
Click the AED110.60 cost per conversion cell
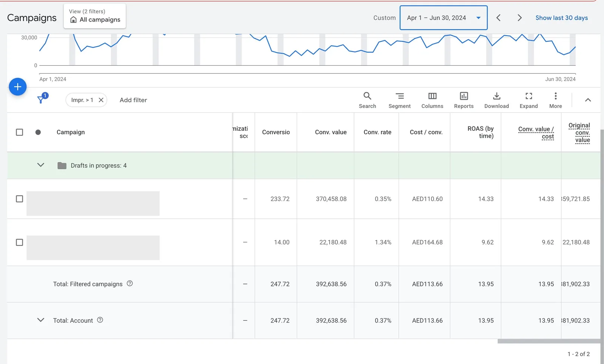(x=427, y=199)
